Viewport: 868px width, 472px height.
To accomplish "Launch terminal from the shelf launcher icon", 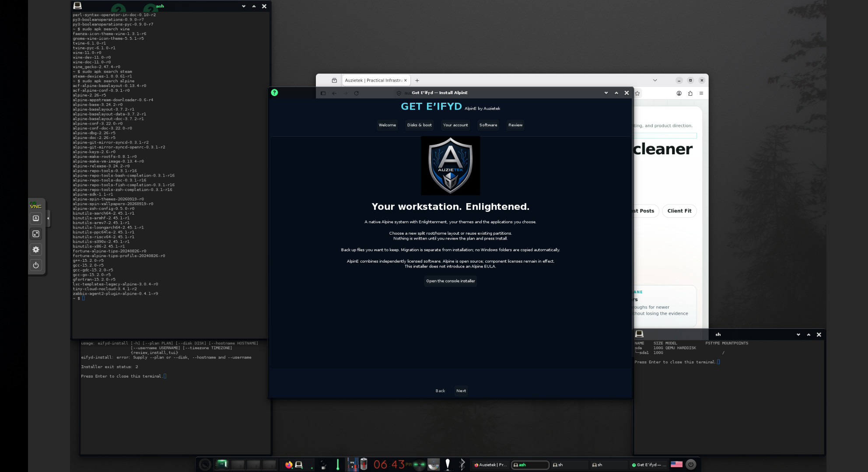I will pos(299,465).
